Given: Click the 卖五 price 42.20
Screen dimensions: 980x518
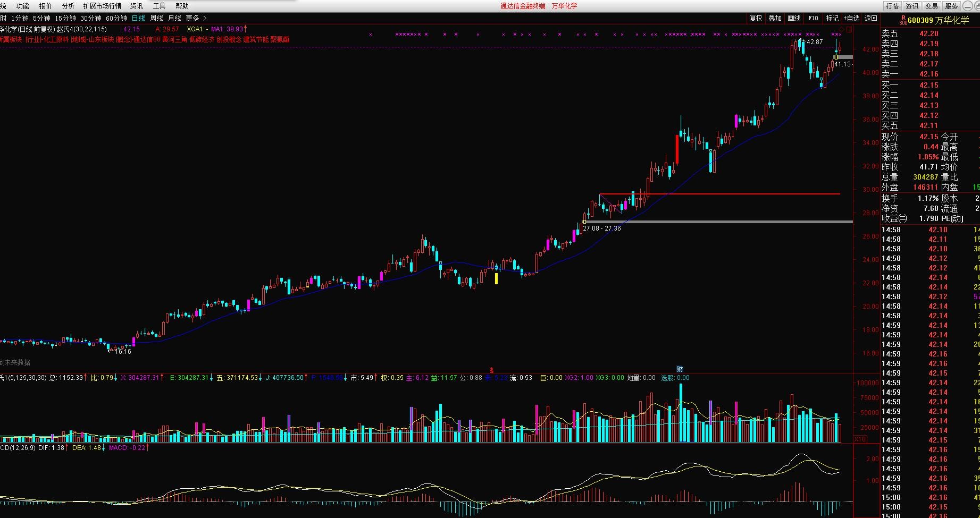Looking at the screenshot, I should point(929,33).
